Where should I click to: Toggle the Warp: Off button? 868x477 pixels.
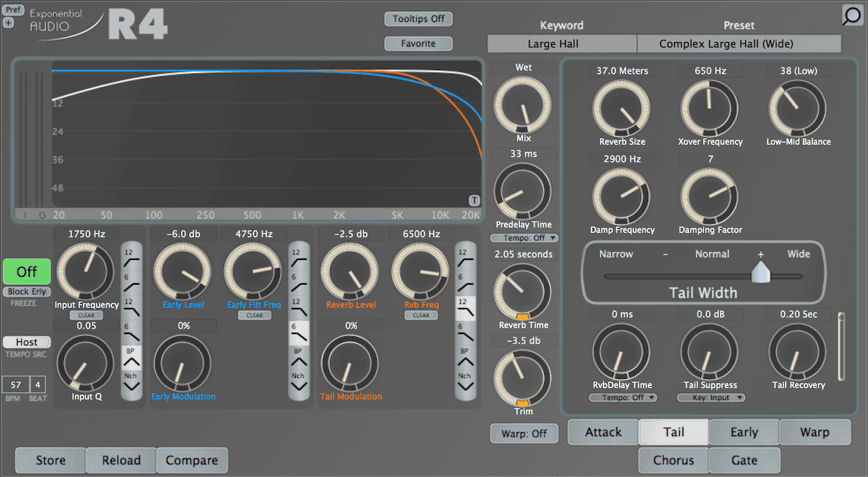pos(524,434)
